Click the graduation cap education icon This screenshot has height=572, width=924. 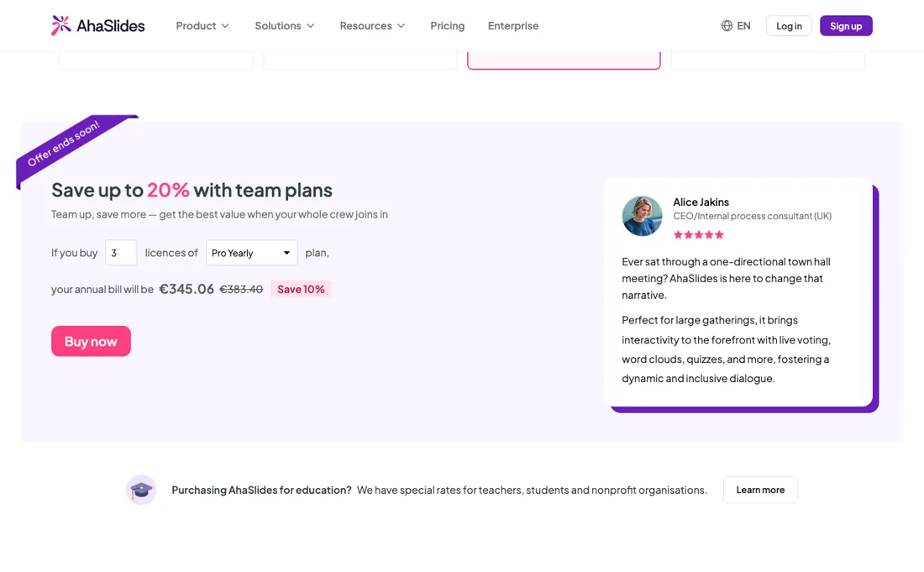coord(141,490)
